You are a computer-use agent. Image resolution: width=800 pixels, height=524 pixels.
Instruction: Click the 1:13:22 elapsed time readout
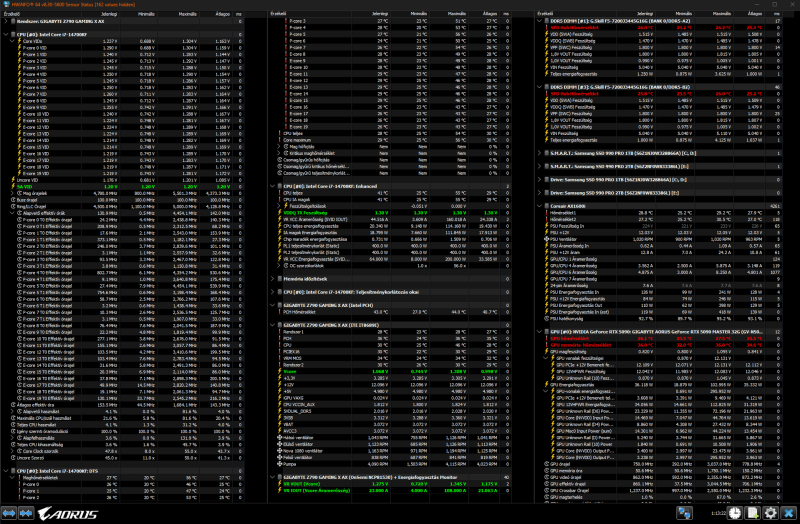pos(718,513)
